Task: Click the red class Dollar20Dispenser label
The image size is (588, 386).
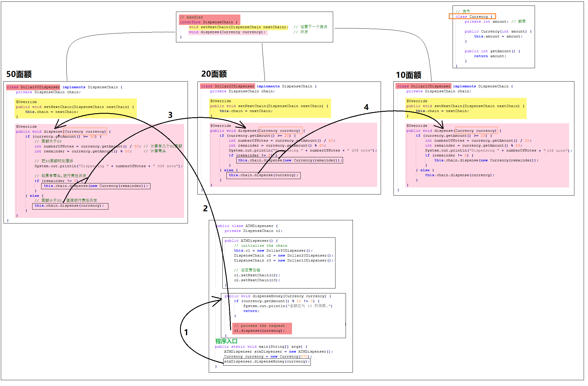Action: 227,86
